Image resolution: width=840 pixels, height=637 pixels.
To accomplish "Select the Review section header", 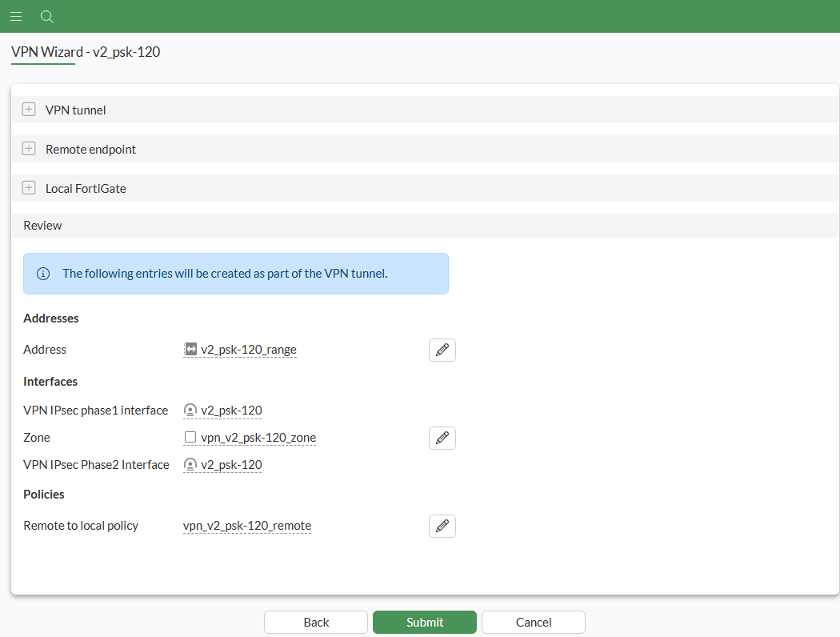I will pos(42,225).
